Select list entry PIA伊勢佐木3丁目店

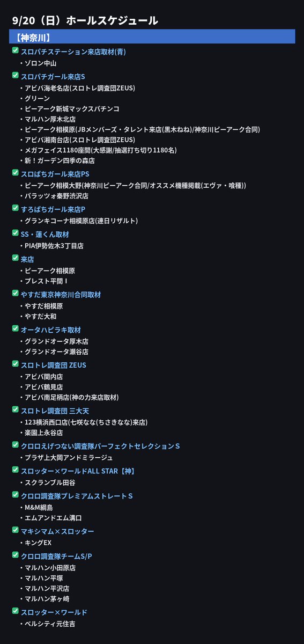[54, 246]
